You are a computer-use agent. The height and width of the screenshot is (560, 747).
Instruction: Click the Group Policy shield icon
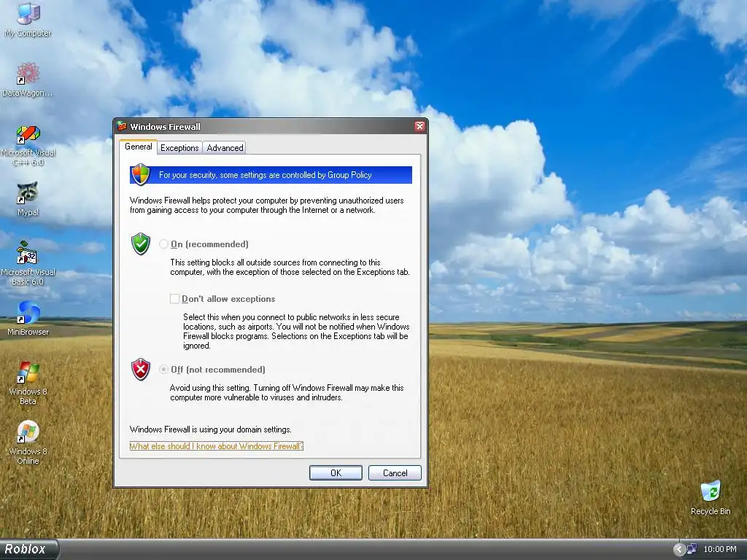point(141,175)
